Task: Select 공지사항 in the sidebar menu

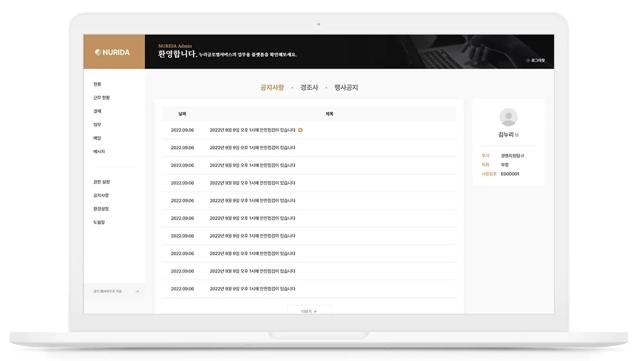Action: pyautogui.click(x=101, y=196)
